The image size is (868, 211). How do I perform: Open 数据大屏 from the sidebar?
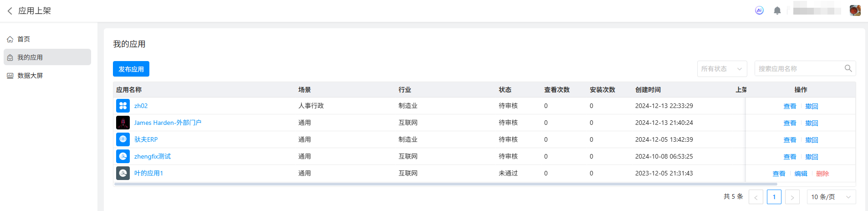pyautogui.click(x=30, y=76)
